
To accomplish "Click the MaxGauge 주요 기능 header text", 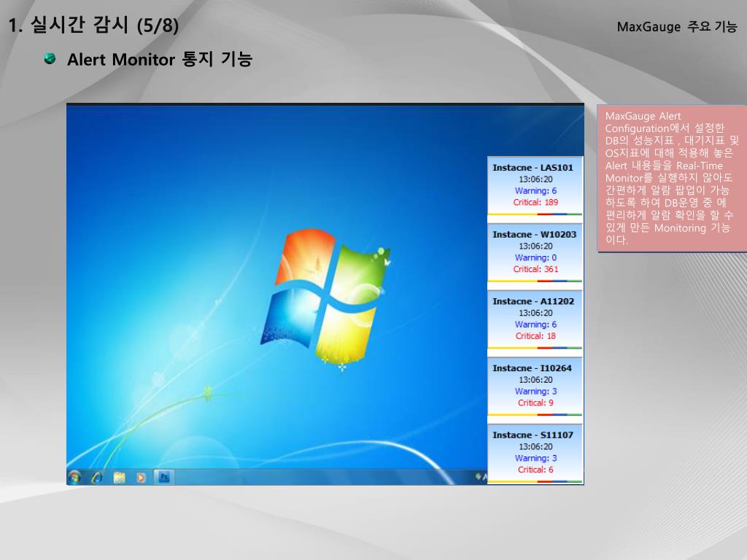I will tap(677, 27).
